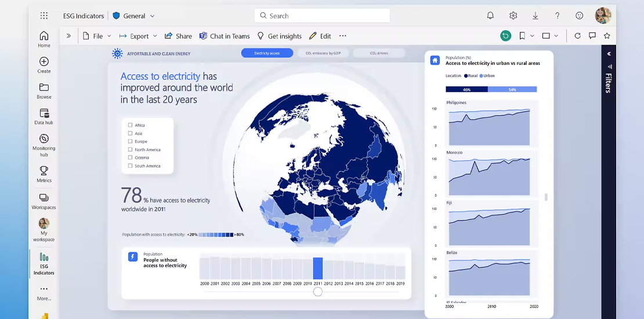Check the Oceania checkbox
This screenshot has height=319, width=644.
pos(130,158)
